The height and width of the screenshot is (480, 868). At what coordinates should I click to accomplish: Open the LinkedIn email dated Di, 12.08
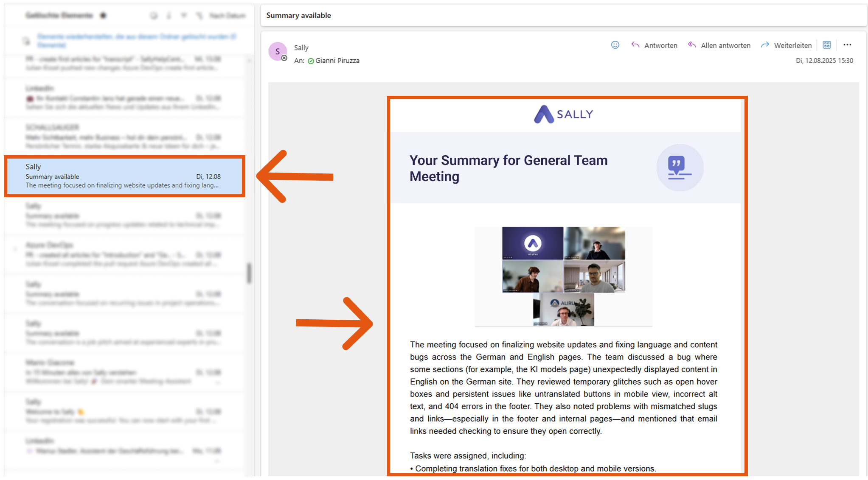coord(125,98)
